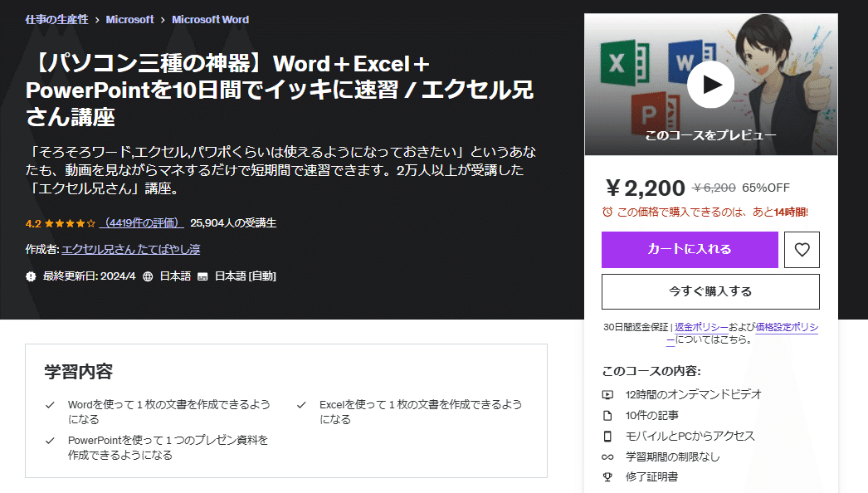
Task: Open the 仕事の生産性 breadcrumb link
Action: tap(56, 19)
